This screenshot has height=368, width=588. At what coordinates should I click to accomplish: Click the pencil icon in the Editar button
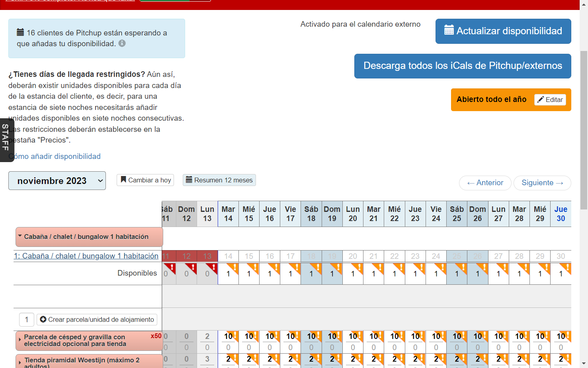click(541, 100)
